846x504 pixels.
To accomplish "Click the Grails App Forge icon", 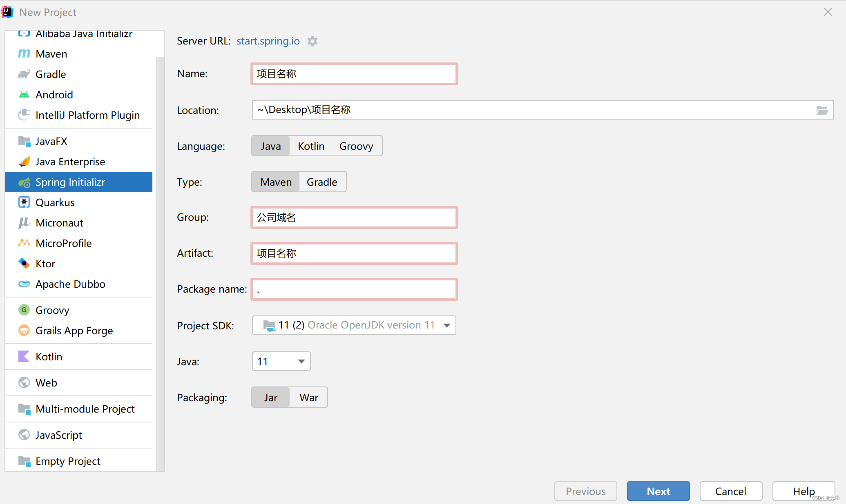I will point(24,331).
